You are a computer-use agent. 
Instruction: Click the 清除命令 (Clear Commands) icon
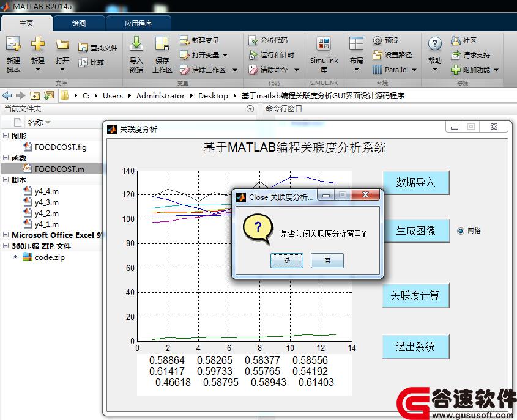point(253,70)
